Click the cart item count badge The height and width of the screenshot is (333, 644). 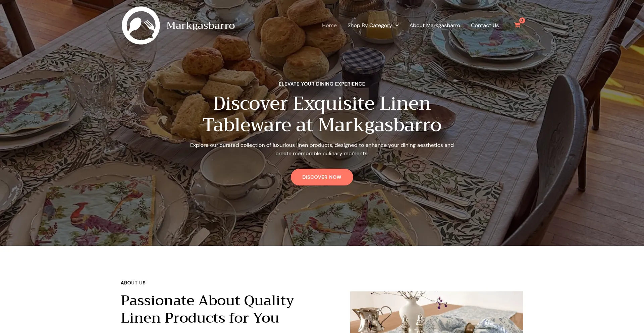click(x=522, y=20)
